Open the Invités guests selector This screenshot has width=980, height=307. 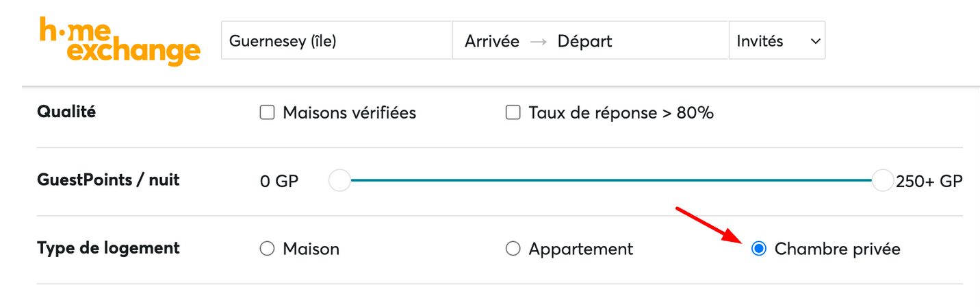(x=777, y=42)
